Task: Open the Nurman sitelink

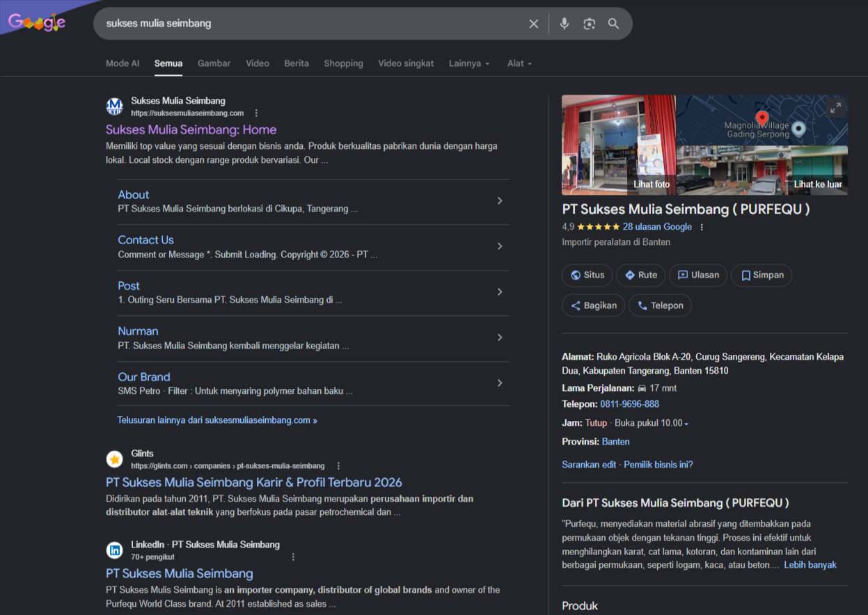Action: pos(138,331)
